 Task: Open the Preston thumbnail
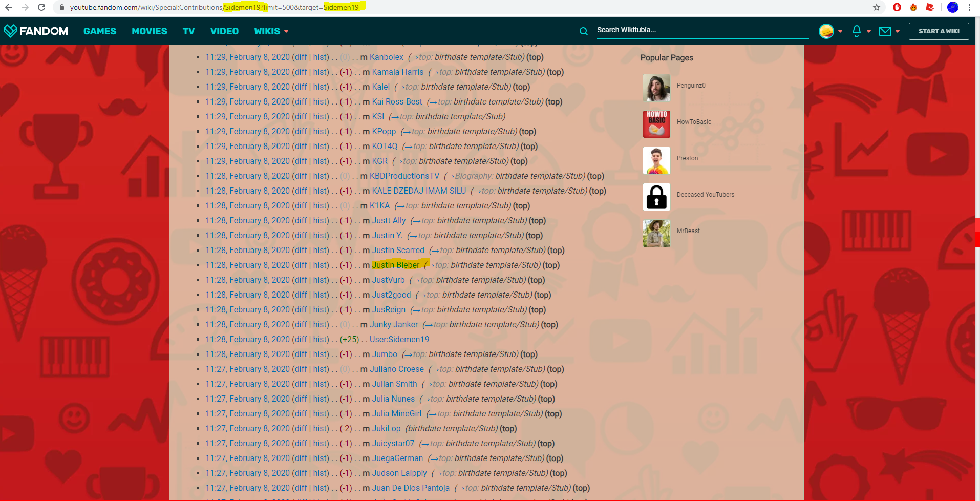[656, 160]
